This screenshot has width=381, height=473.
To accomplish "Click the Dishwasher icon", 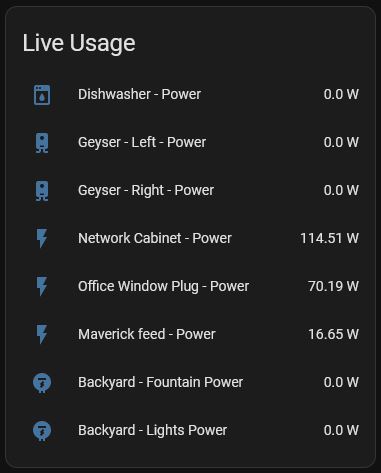I will pyautogui.click(x=42, y=95).
